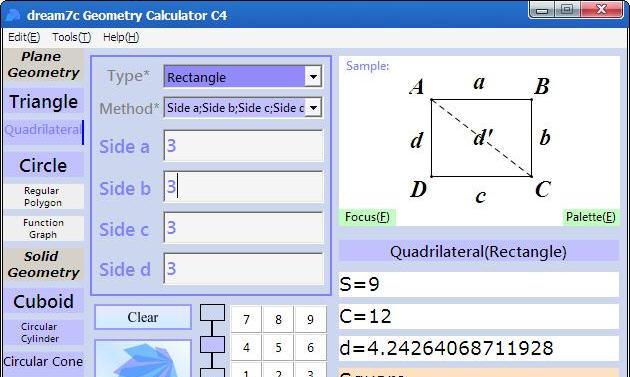Select the Circle category in sidebar

click(x=44, y=165)
